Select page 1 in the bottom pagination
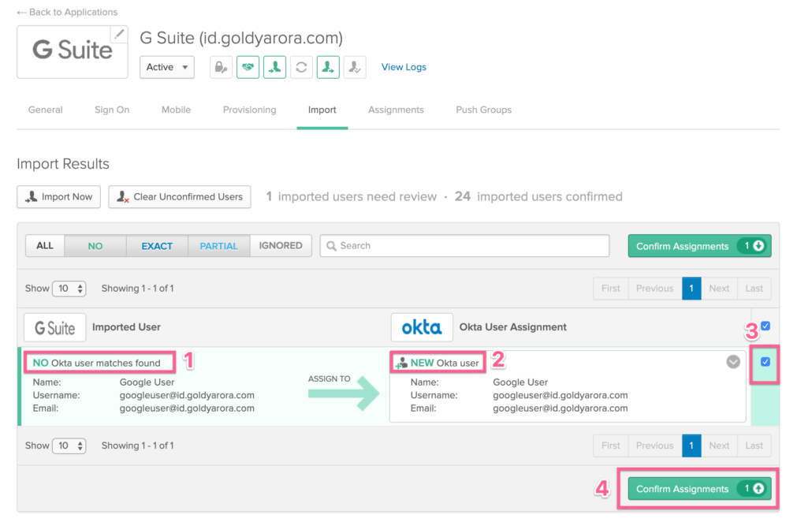 [691, 446]
